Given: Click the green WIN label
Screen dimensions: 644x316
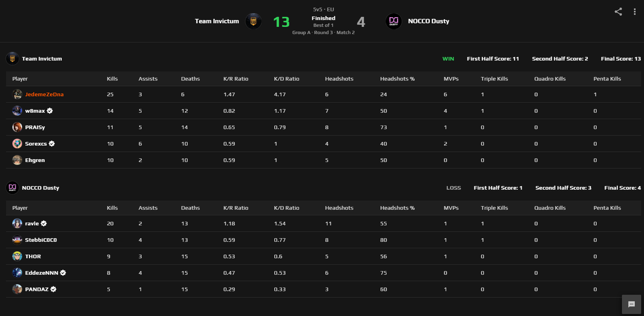Looking at the screenshot, I should pos(448,58).
